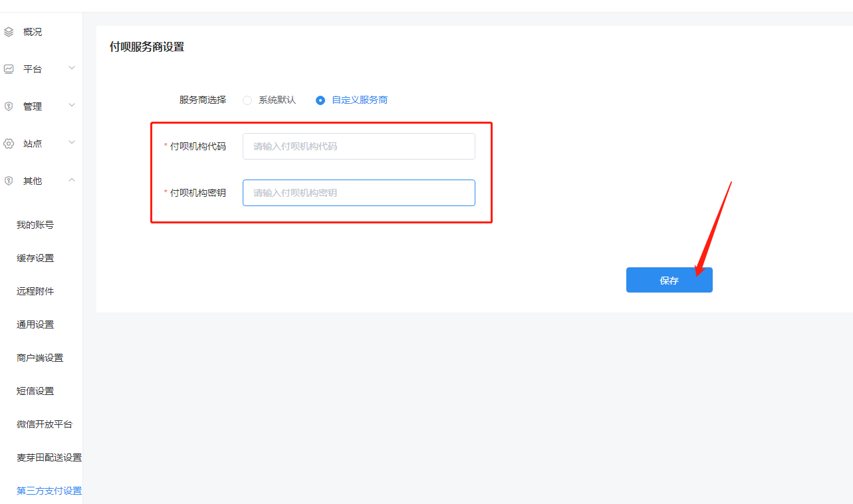Open 通用设置 in the sidebar
The image size is (853, 504).
35,324
